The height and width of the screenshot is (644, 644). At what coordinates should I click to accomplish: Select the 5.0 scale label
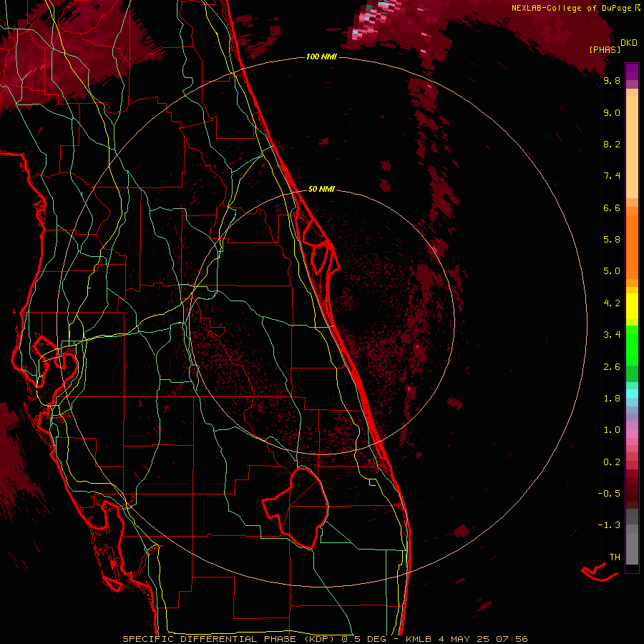coord(612,271)
